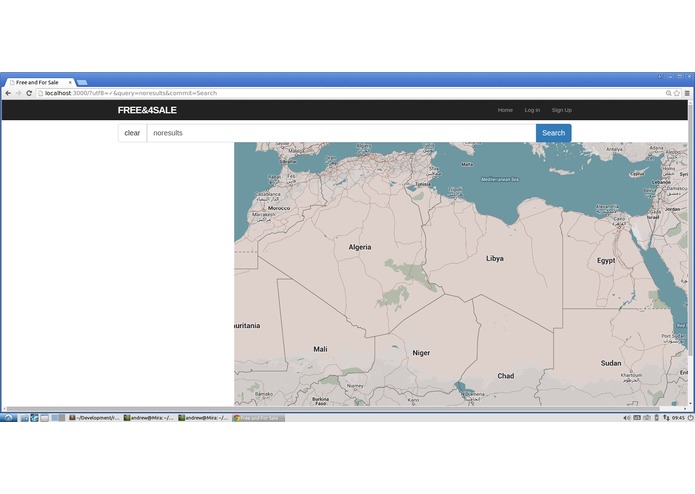Switch to the ~/Development taskbar window
The height and width of the screenshot is (494, 695).
94,418
